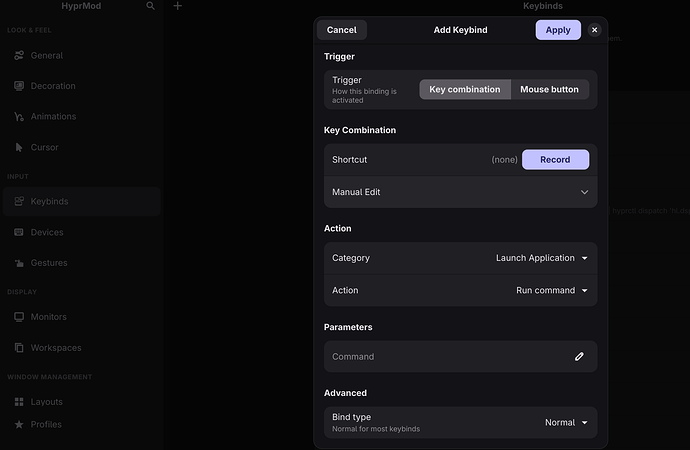Screen dimensions: 690x450
Task: Go to Animations page label
Action: (x=53, y=117)
